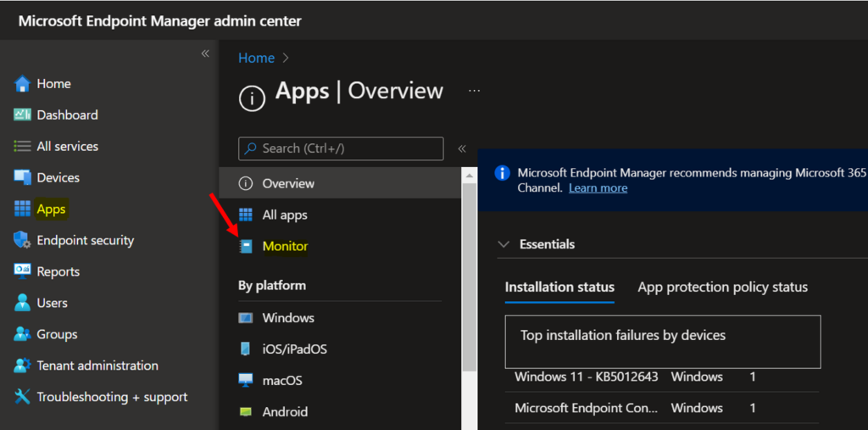Open the ellipsis menu beside Apps Overview
Viewport: 868px width, 430px height.
[x=475, y=90]
